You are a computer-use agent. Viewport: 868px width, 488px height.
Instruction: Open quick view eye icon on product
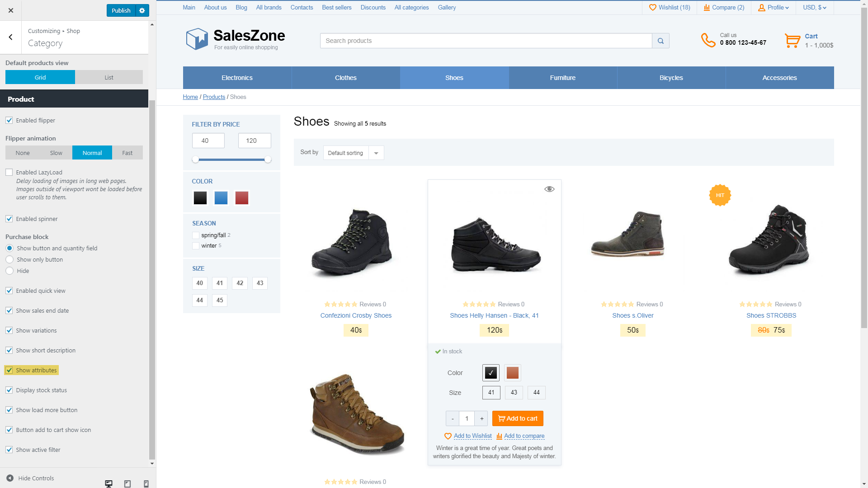[x=549, y=189]
